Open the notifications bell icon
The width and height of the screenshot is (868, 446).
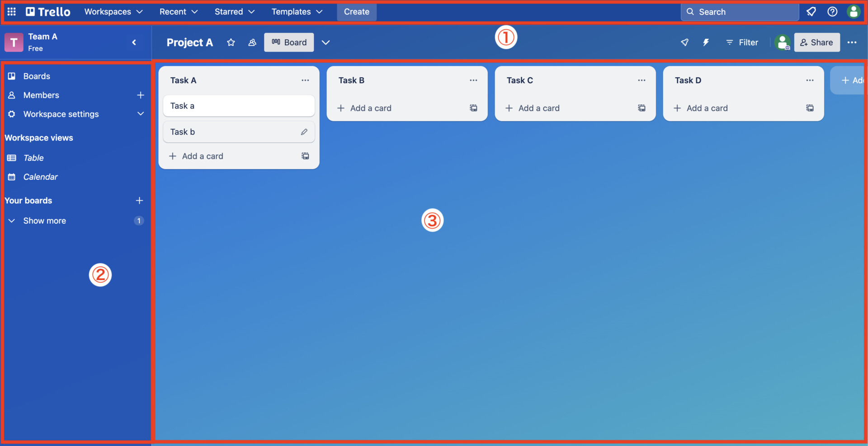click(811, 12)
